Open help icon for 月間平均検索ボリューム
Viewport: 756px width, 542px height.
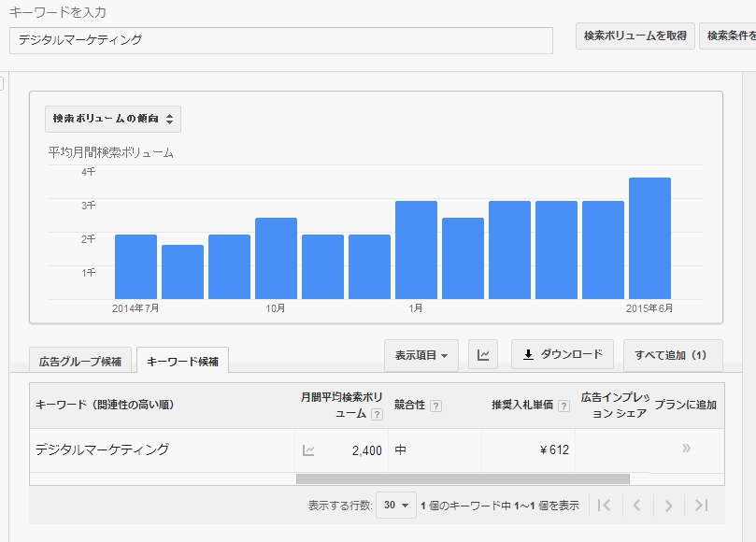[x=377, y=414]
